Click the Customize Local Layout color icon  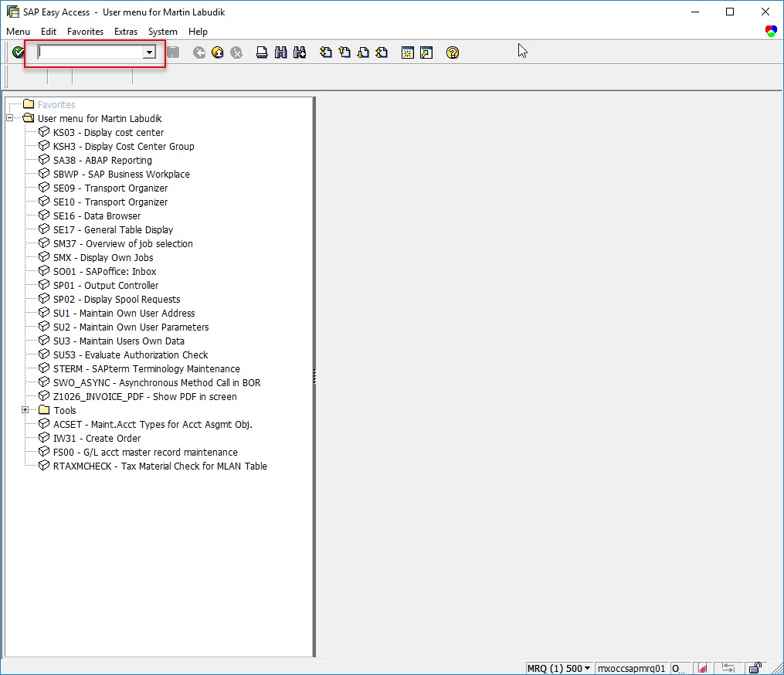click(771, 31)
